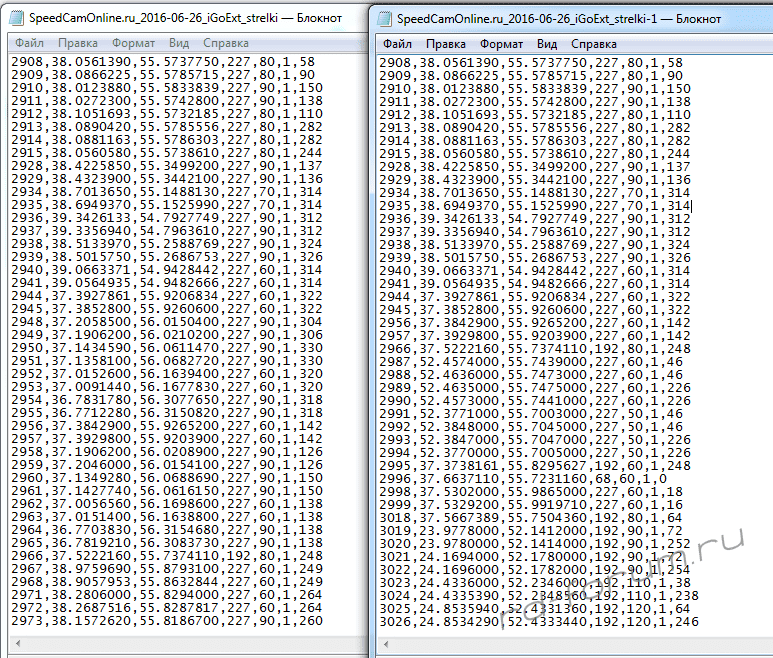Open Файл menu in the strelki-1 window
Screen dimensions: 773x658
click(397, 44)
